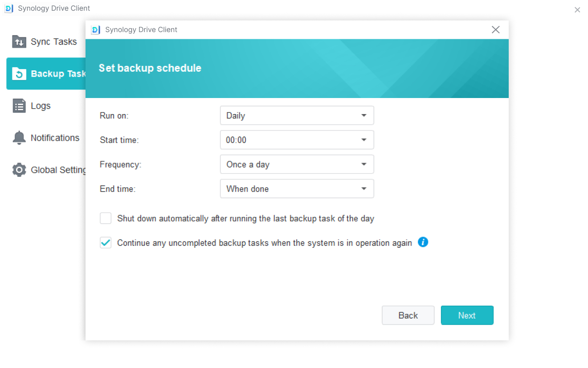The height and width of the screenshot is (368, 588).
Task: Click the Notifications bell icon
Action: [x=19, y=138]
